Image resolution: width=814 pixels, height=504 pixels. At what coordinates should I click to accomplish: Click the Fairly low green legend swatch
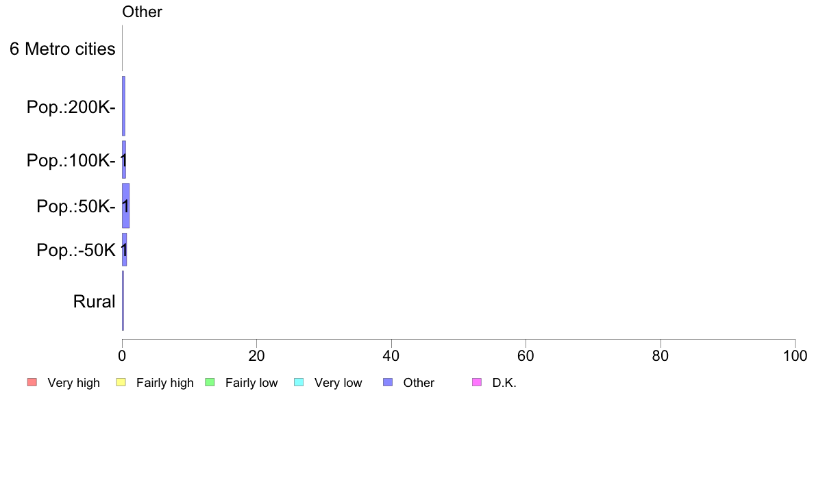(x=210, y=383)
